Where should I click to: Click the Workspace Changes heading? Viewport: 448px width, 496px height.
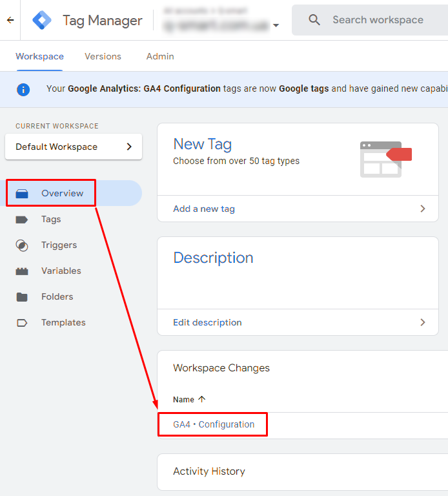[x=221, y=368]
